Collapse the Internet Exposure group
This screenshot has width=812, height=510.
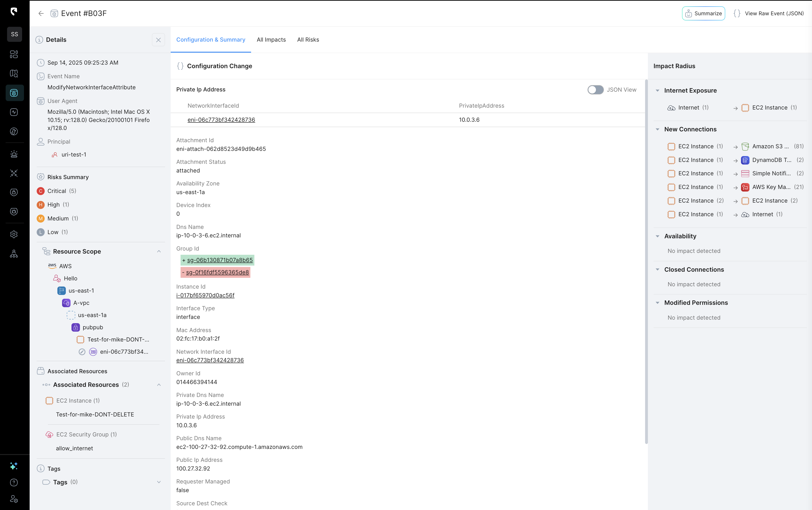pyautogui.click(x=657, y=90)
